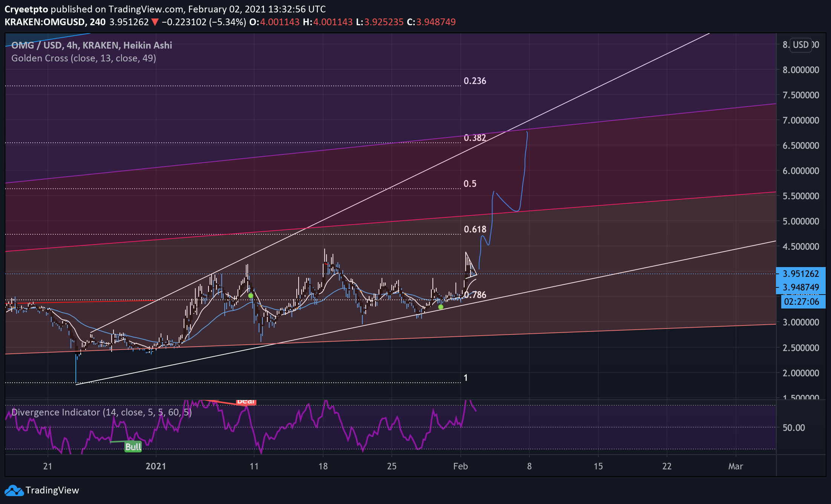Click the red down-triangle change indicator
The width and height of the screenshot is (831, 504).
(x=155, y=22)
